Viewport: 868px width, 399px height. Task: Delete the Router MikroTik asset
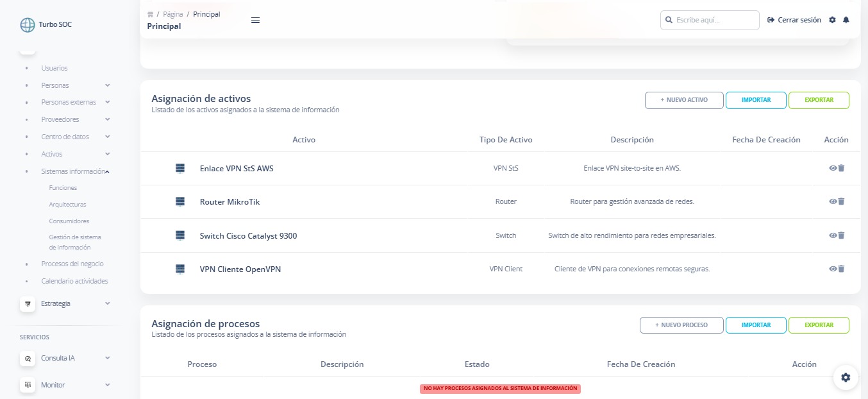pos(841,201)
